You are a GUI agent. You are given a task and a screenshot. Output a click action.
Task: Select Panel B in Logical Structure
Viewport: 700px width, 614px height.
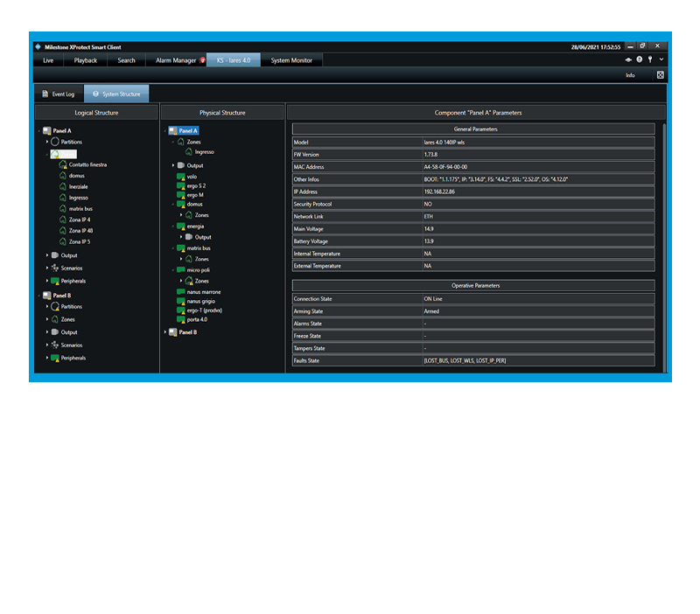pyautogui.click(x=61, y=296)
